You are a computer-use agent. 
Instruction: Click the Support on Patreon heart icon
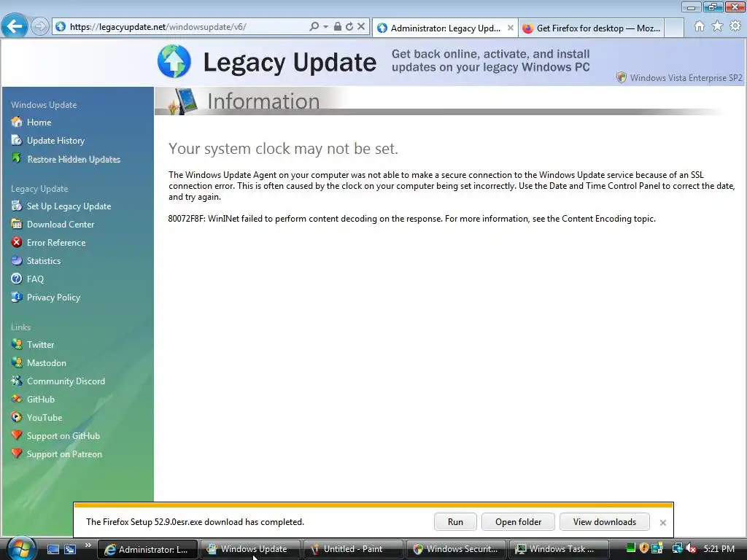[17, 454]
